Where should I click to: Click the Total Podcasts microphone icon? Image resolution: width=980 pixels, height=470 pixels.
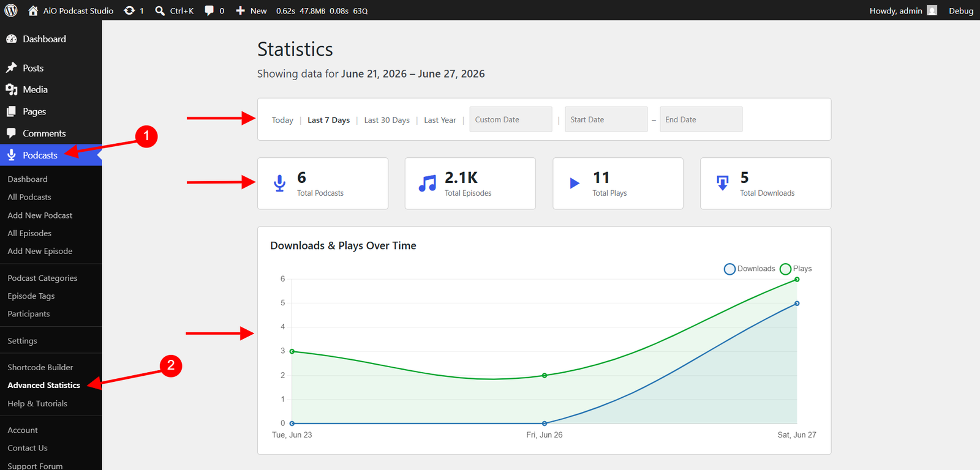[x=280, y=184]
